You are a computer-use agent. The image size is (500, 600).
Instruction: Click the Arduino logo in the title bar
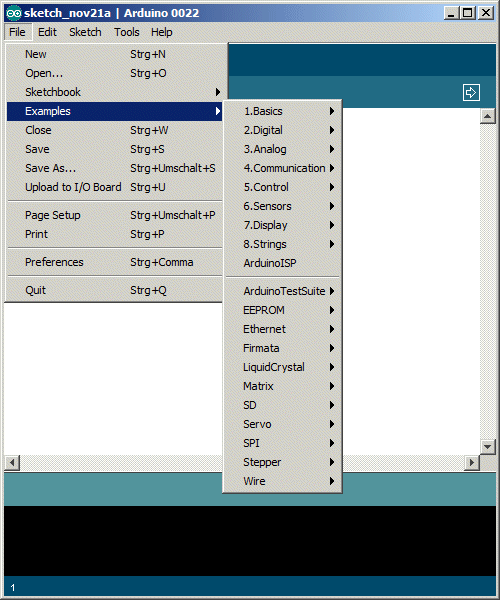(14, 13)
